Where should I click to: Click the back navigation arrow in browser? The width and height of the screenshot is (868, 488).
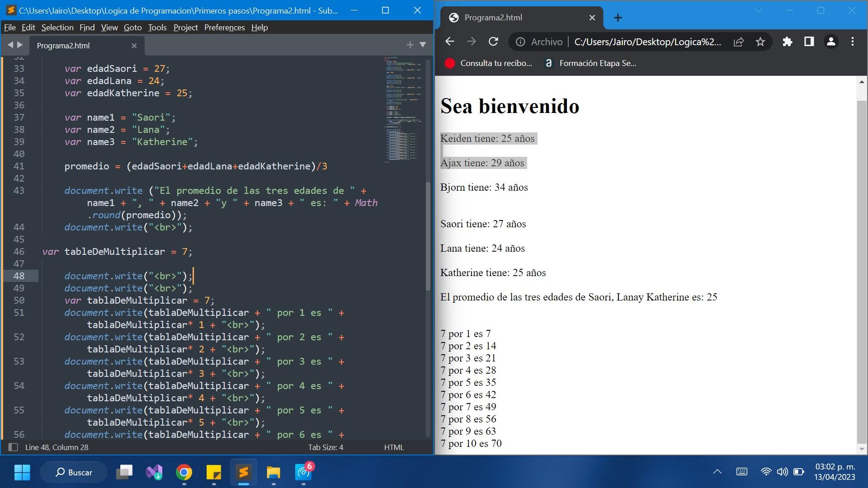click(x=451, y=41)
